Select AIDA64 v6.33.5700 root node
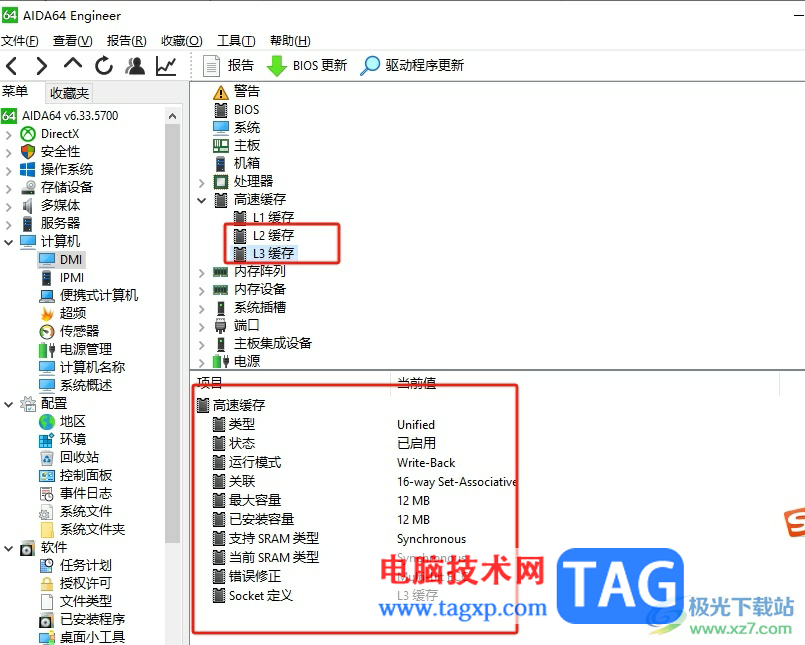 click(60, 116)
